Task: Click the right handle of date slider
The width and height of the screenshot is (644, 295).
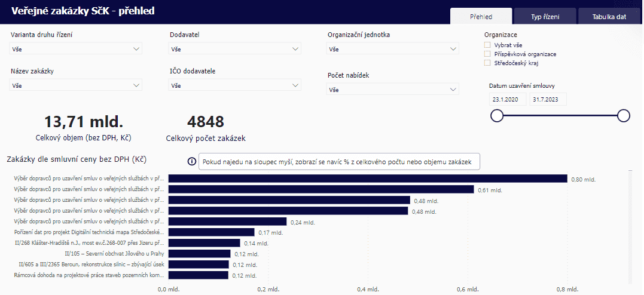Action: 624,116
